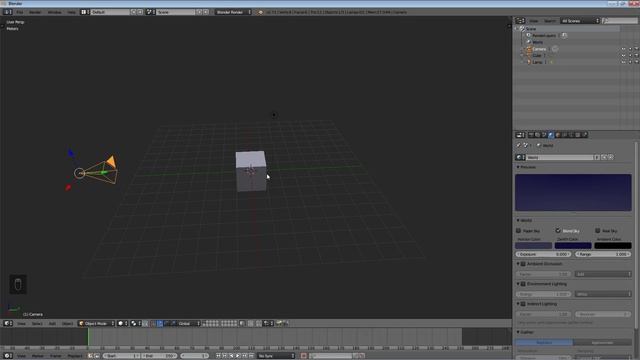Image resolution: width=640 pixels, height=360 pixels.
Task: Click the Range value slider
Action: pyautogui.click(x=603, y=254)
